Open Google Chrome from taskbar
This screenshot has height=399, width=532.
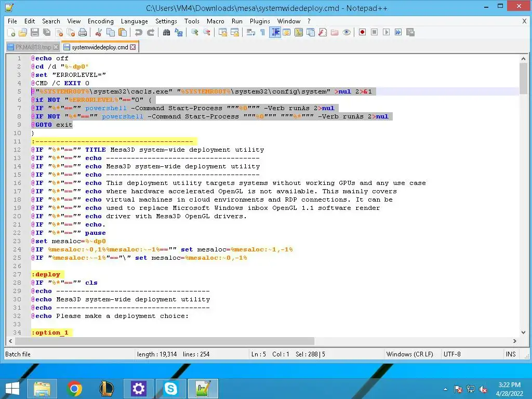click(x=74, y=389)
